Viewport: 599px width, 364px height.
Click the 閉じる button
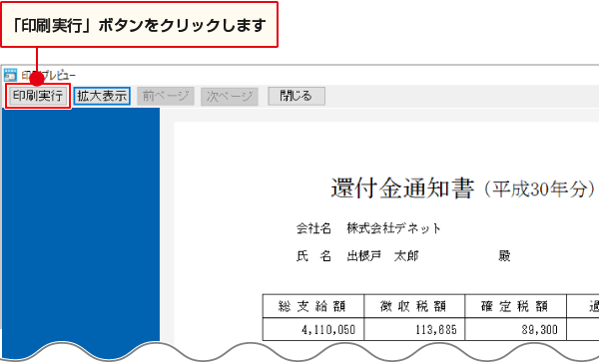tap(297, 96)
